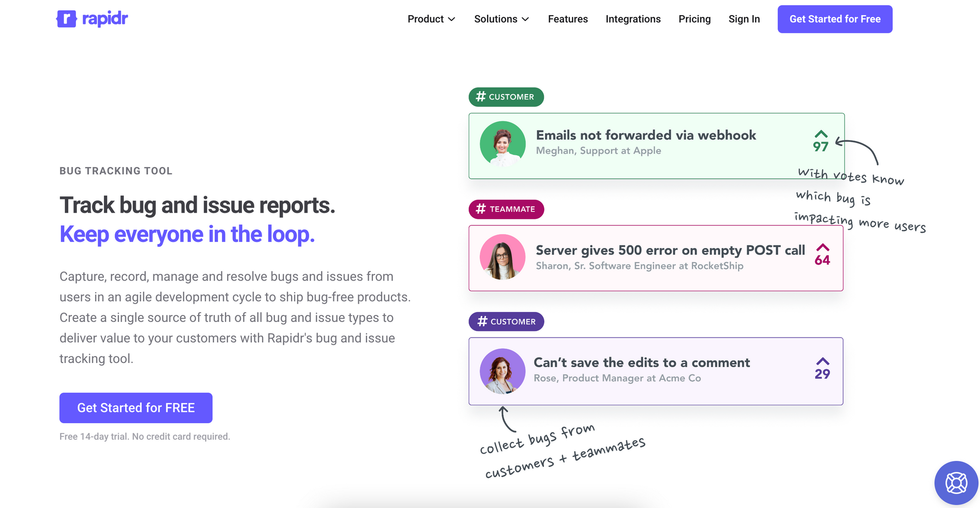Upvote the 'Server gives 500 error' card
The width and height of the screenshot is (980, 508).
[823, 247]
